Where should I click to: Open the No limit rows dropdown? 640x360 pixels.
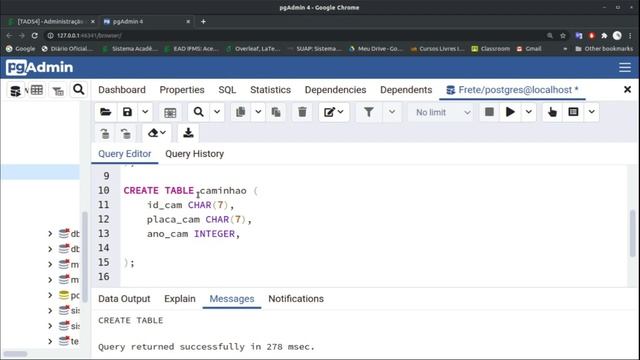coord(442,112)
